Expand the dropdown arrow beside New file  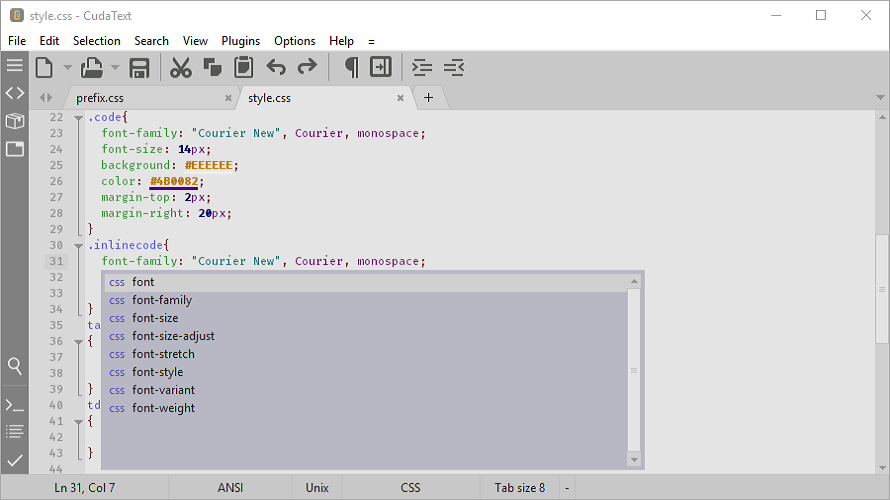coord(67,68)
